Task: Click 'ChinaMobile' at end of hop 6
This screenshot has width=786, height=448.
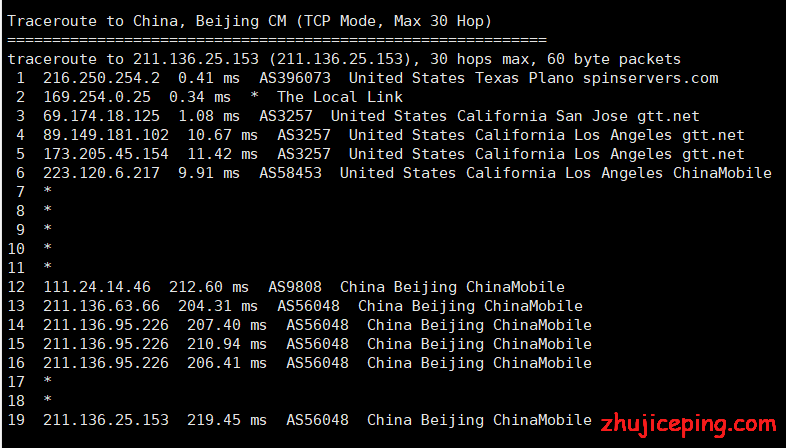Action: point(722,173)
